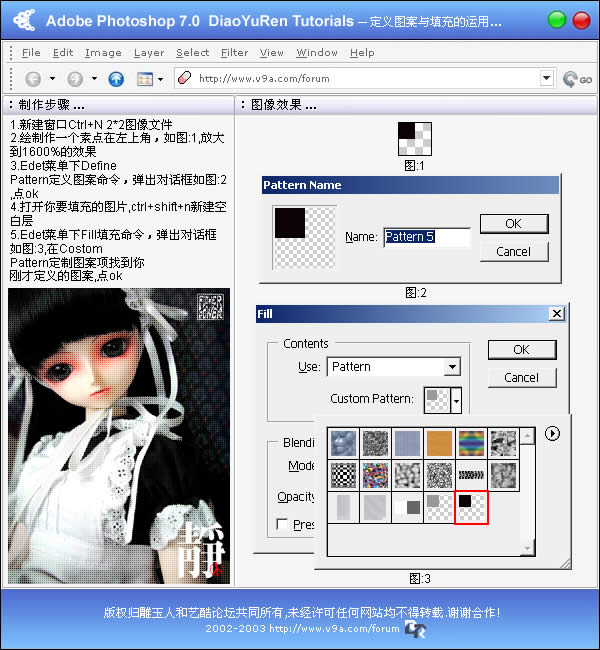The image size is (600, 650).
Task: Click the eraser icon beside the address
Action: [x=185, y=78]
